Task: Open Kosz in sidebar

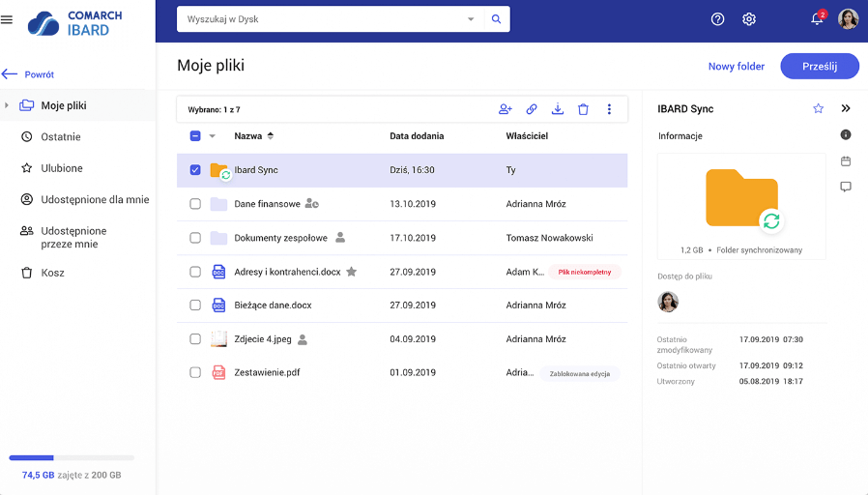Action: coord(52,273)
